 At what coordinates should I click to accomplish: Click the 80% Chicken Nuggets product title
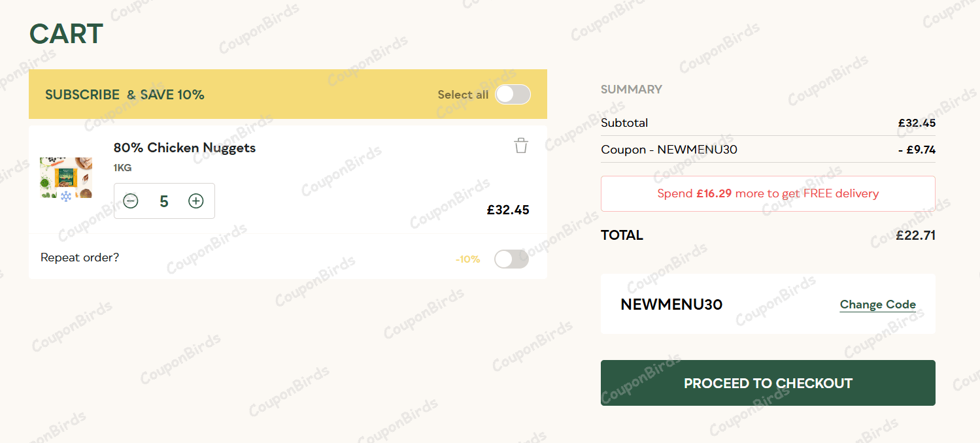184,148
